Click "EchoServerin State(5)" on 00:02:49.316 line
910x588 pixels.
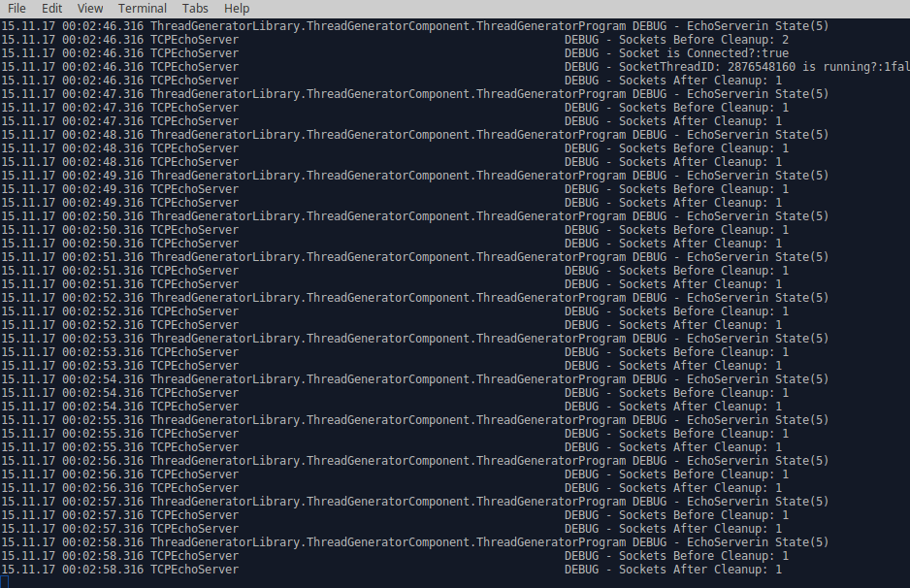point(758,176)
